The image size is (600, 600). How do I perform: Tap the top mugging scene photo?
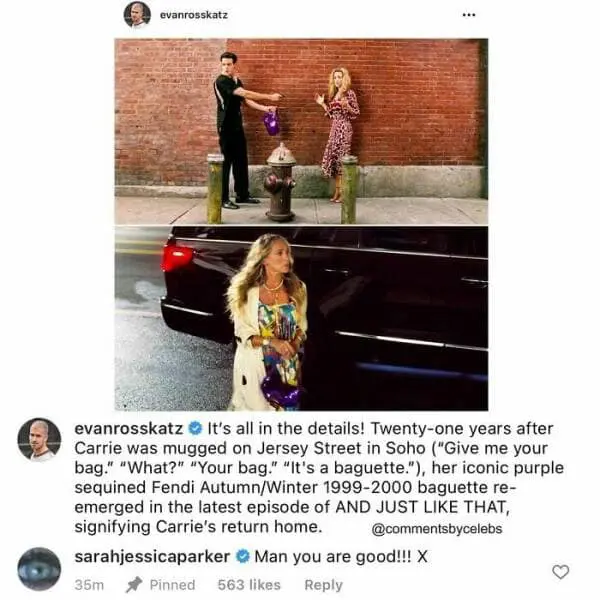pyautogui.click(x=301, y=131)
